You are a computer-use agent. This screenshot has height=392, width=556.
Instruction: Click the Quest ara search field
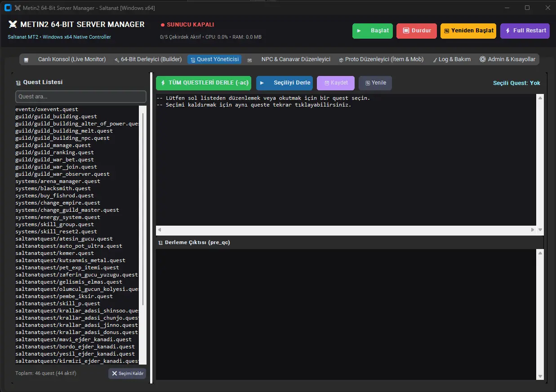point(81,97)
